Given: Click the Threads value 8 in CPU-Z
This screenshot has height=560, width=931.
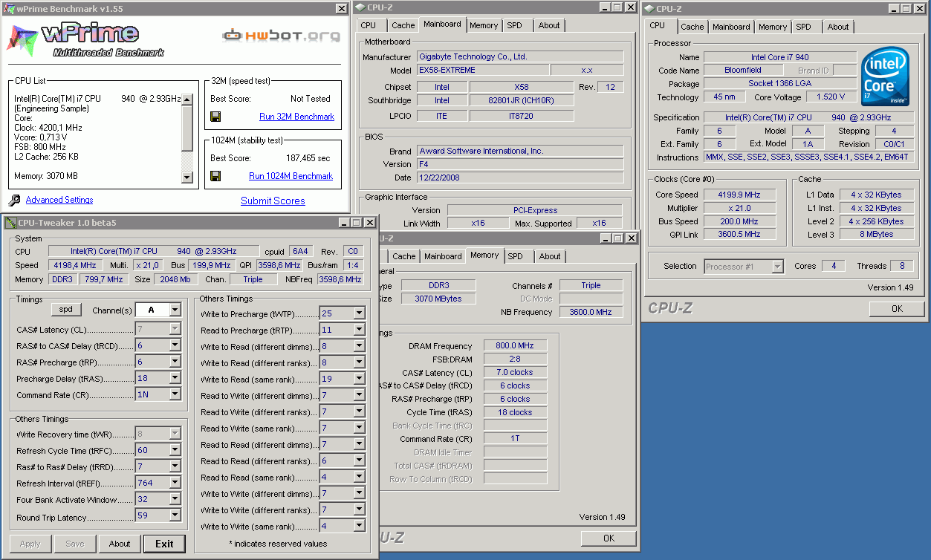Looking at the screenshot, I should [x=901, y=266].
